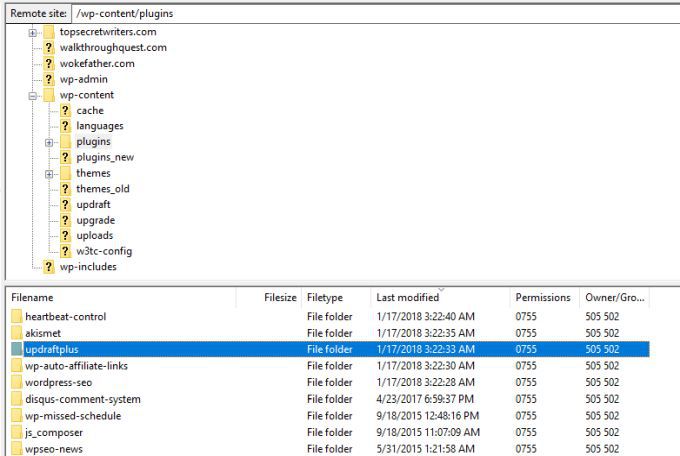
Task: Click the js_composer folder icon
Action: (x=16, y=432)
